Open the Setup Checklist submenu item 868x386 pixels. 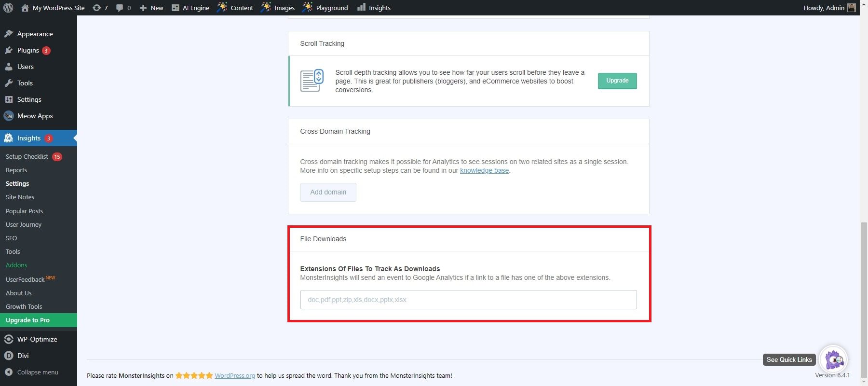click(x=27, y=156)
